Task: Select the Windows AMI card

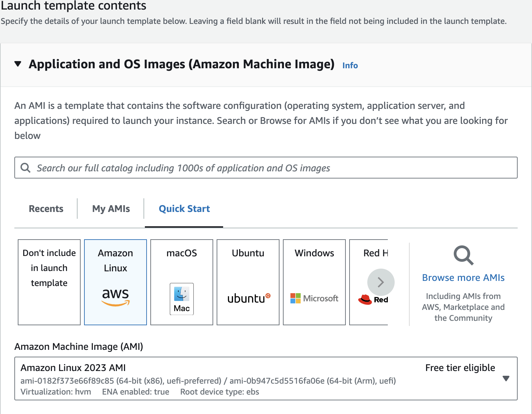Action: coord(314,282)
